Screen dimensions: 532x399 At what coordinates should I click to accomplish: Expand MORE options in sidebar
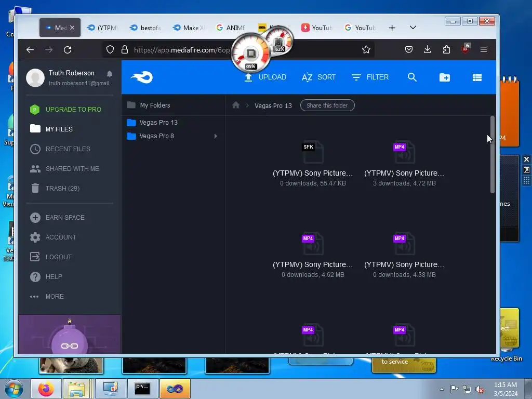[47, 297]
